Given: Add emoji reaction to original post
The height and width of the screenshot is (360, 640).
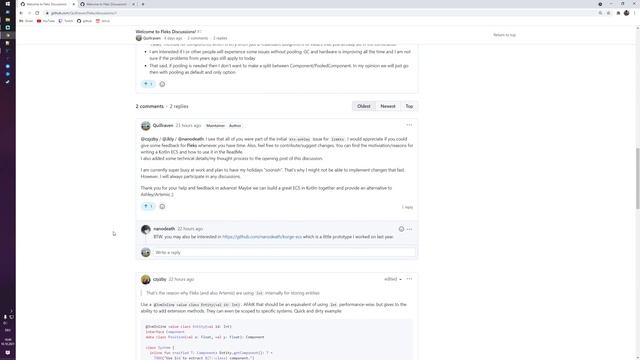Looking at the screenshot, I should click(x=162, y=84).
